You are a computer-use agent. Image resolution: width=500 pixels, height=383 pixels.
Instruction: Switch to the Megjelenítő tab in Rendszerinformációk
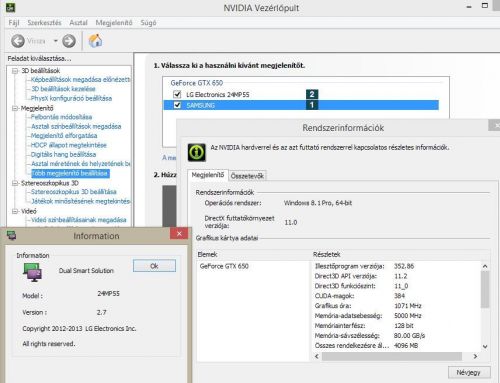click(x=208, y=175)
